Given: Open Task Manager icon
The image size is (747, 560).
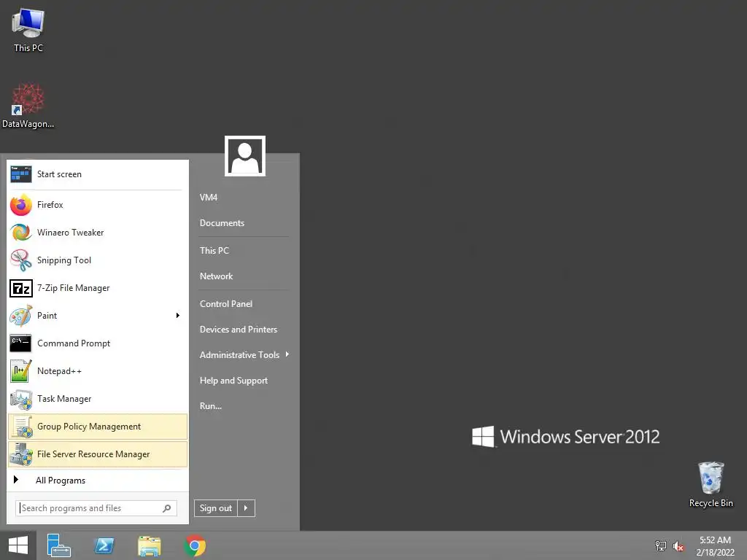Looking at the screenshot, I should tap(21, 399).
